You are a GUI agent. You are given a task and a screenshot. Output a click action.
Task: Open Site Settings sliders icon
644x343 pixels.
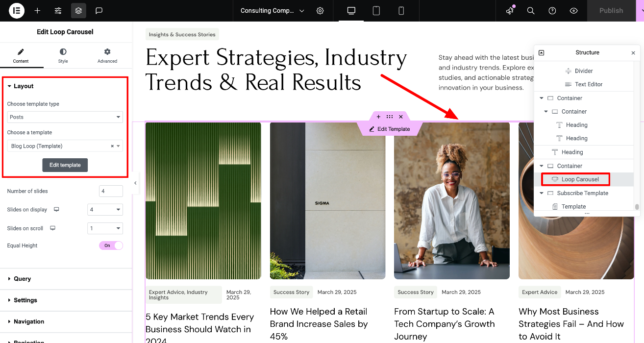(x=58, y=10)
